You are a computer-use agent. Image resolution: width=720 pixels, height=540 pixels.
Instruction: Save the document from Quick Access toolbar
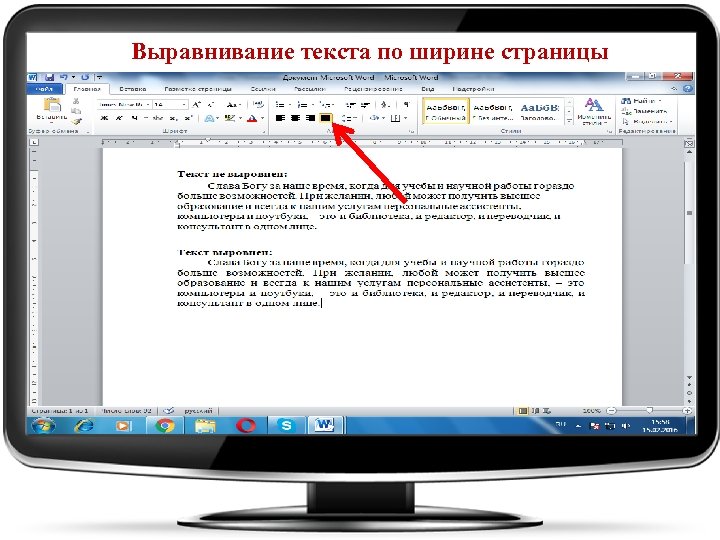click(49, 78)
